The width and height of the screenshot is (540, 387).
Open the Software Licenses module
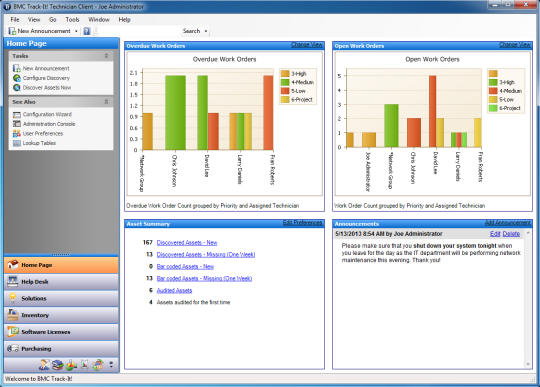pos(61,332)
